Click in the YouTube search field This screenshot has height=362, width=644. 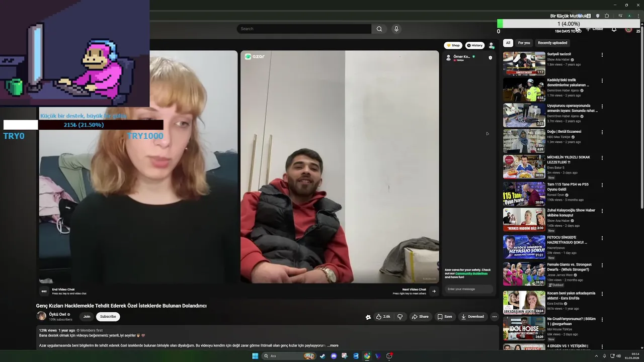coord(304,29)
